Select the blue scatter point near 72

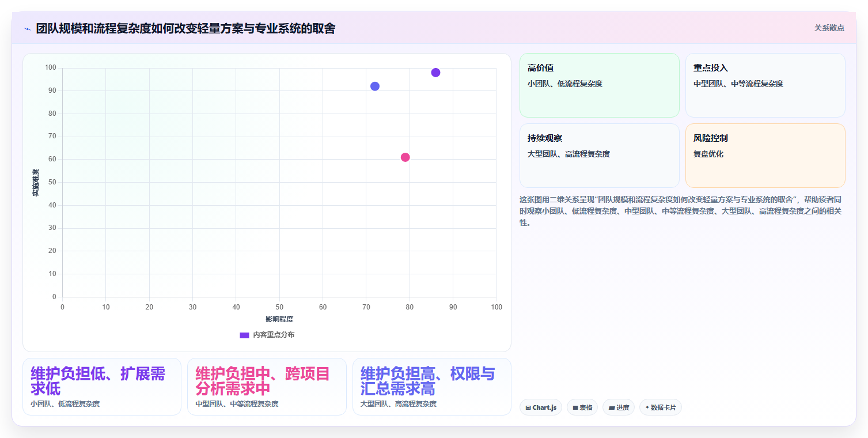[375, 86]
